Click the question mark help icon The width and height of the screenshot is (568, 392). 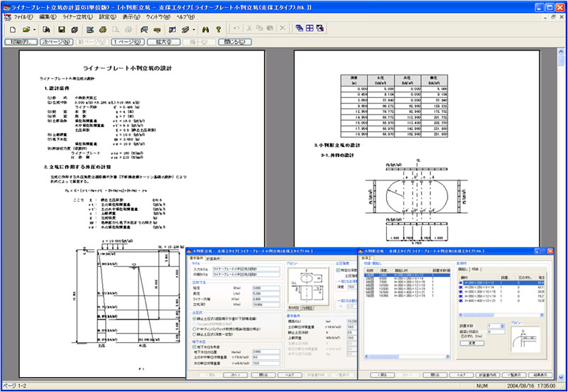(217, 29)
